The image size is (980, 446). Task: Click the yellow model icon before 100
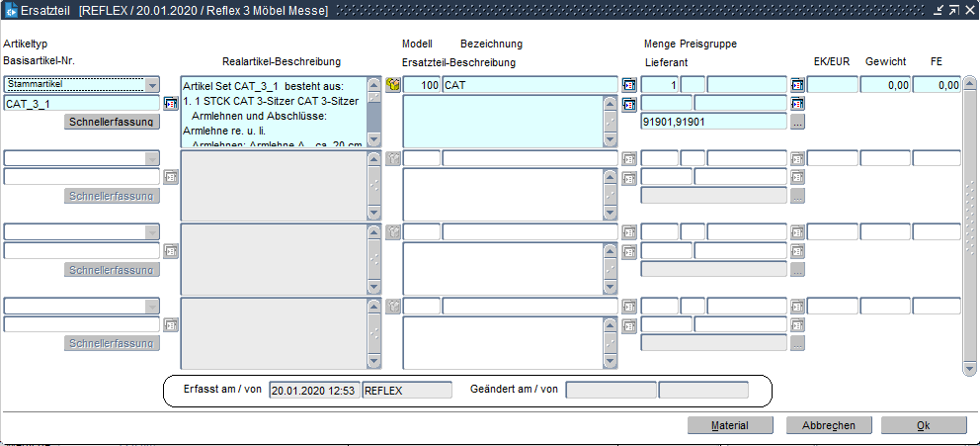[392, 85]
